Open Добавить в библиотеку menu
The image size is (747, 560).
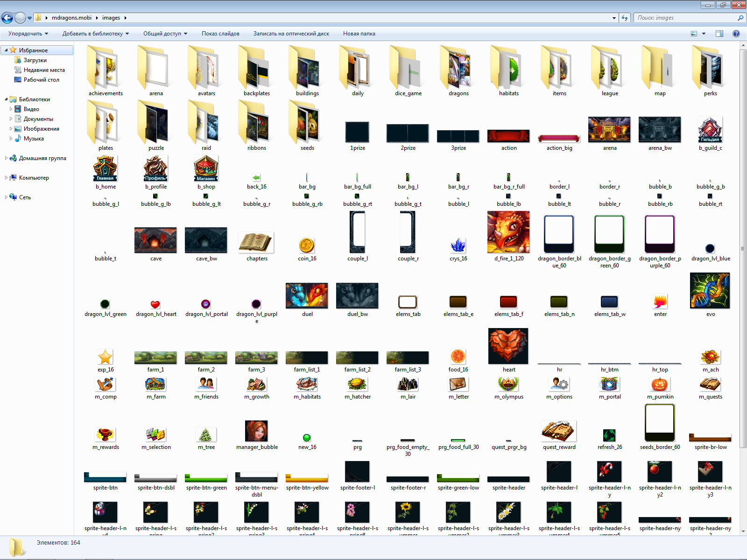95,34
